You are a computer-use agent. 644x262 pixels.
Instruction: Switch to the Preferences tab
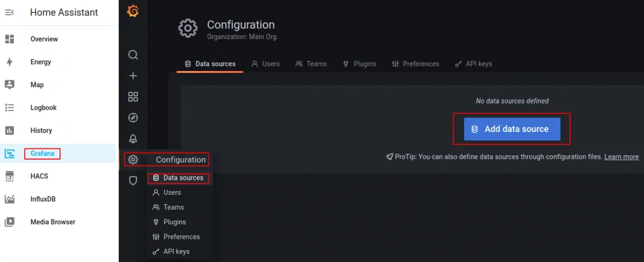click(415, 64)
